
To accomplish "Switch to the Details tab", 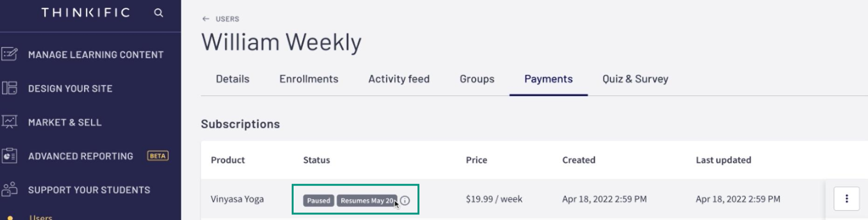I will [x=232, y=79].
